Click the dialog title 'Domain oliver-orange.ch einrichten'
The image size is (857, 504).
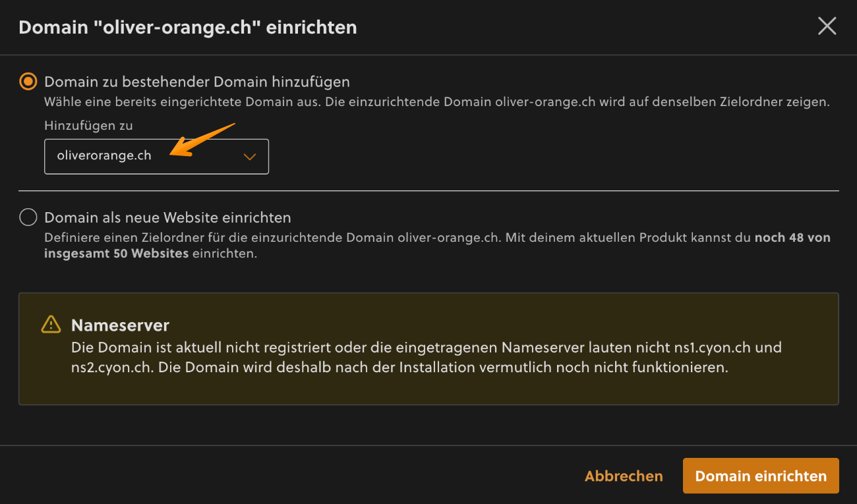tap(187, 27)
